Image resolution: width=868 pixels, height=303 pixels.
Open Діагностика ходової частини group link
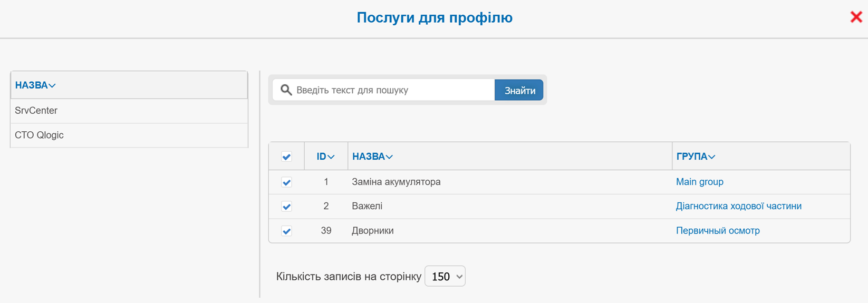[738, 206]
